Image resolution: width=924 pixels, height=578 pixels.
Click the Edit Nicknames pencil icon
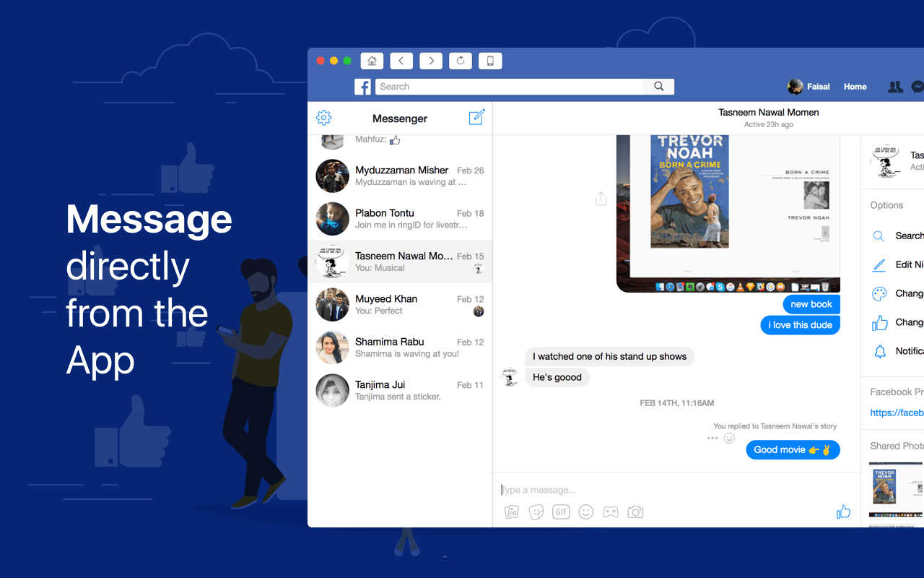[x=879, y=265]
